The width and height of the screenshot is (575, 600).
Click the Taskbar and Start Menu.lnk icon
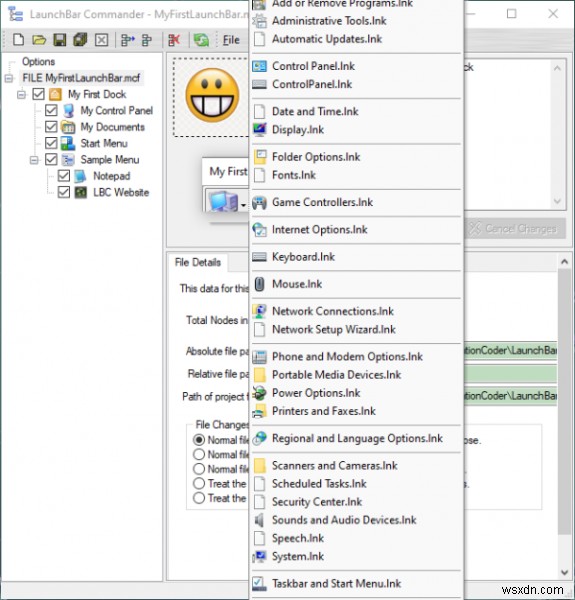coord(259,584)
